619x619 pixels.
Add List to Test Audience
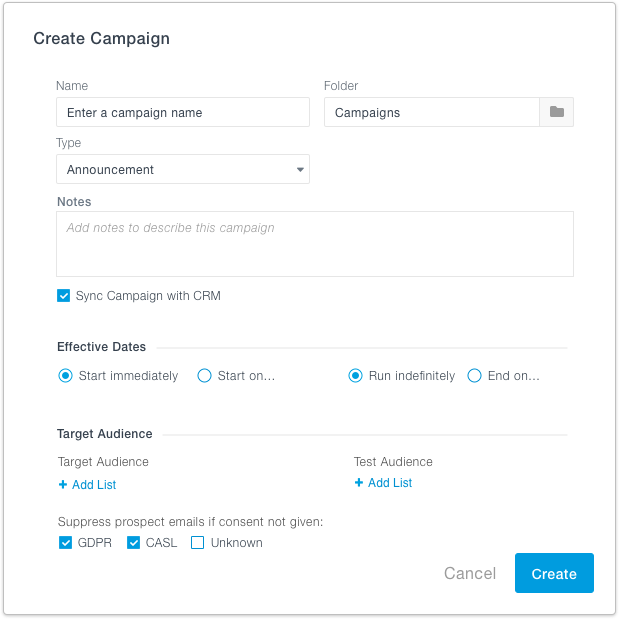(x=383, y=482)
